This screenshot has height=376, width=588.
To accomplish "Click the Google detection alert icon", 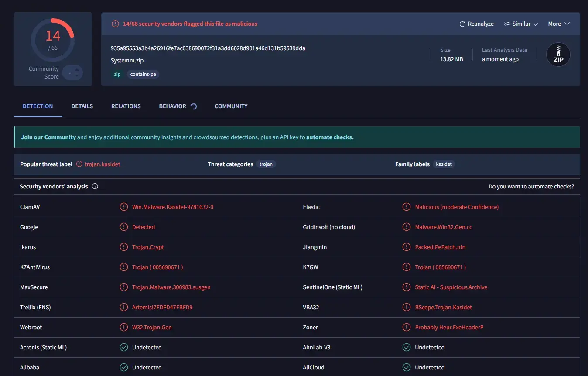I will (x=124, y=227).
